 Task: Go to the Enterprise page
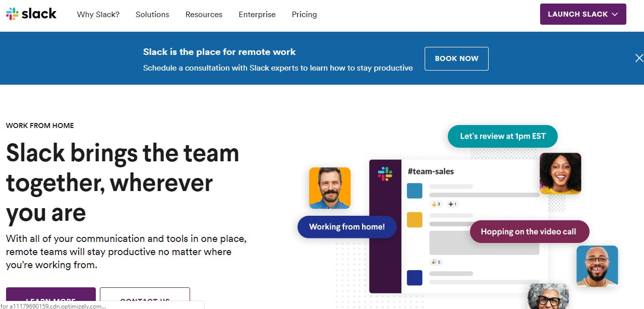(257, 15)
